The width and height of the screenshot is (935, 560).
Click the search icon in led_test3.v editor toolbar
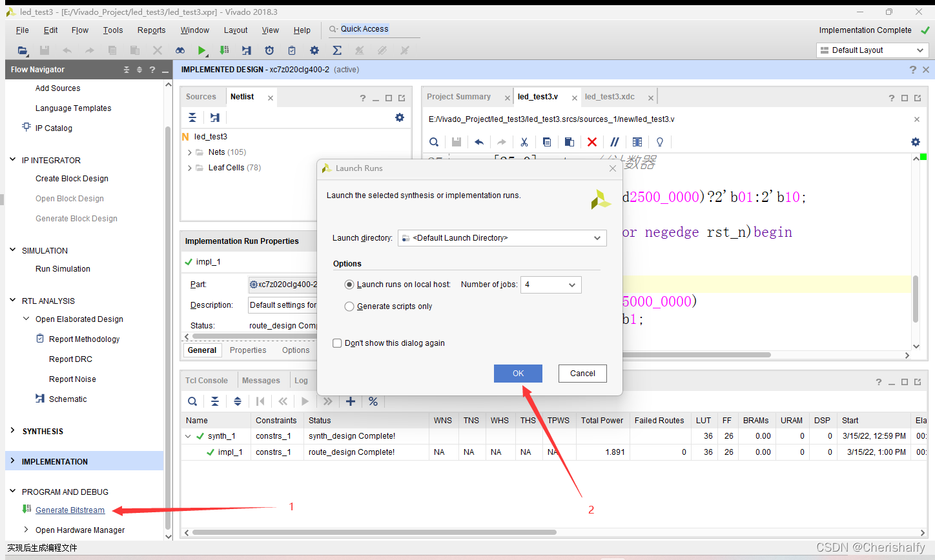point(434,142)
